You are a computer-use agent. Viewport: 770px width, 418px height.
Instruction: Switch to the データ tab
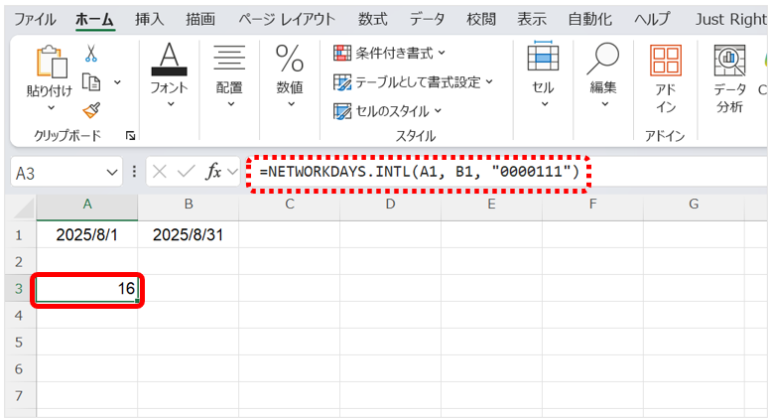427,20
